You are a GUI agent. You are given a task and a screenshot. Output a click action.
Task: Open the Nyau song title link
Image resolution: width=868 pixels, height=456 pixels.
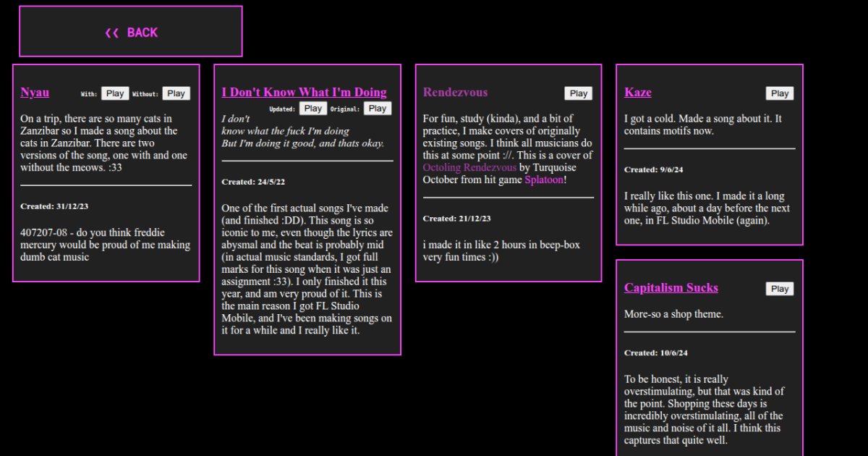(35, 93)
